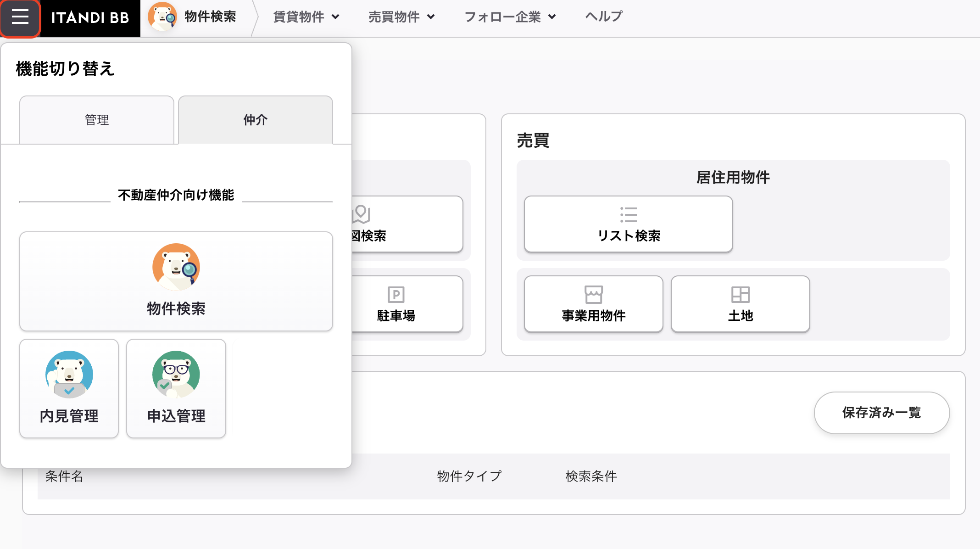Click the 検索条件 column header
980x549 pixels.
tap(591, 476)
